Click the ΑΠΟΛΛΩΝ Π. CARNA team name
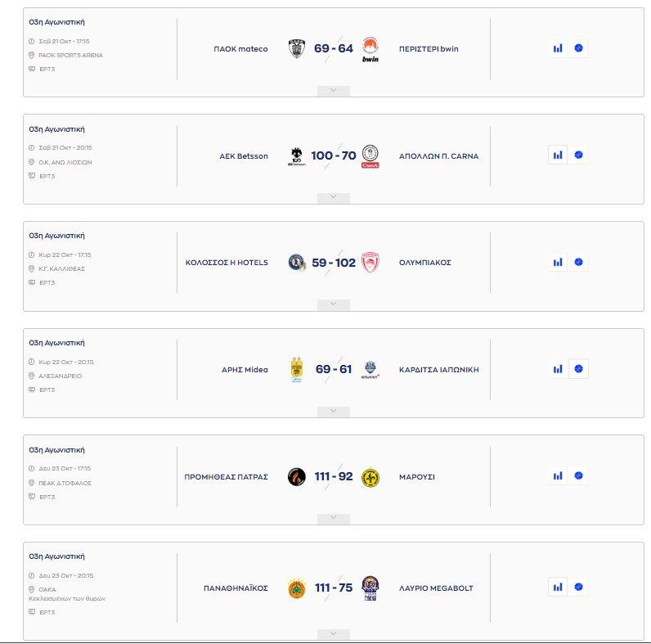The width and height of the screenshot is (651, 644). click(438, 155)
